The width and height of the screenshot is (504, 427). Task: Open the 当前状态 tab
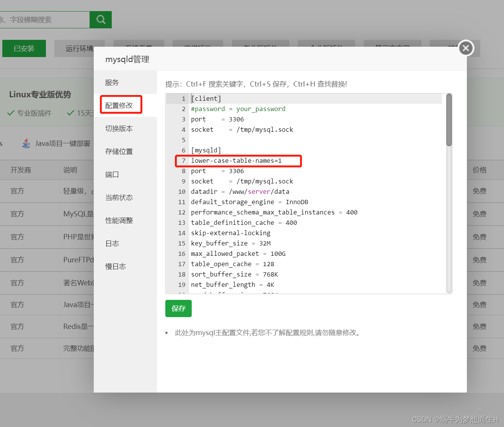(x=125, y=197)
